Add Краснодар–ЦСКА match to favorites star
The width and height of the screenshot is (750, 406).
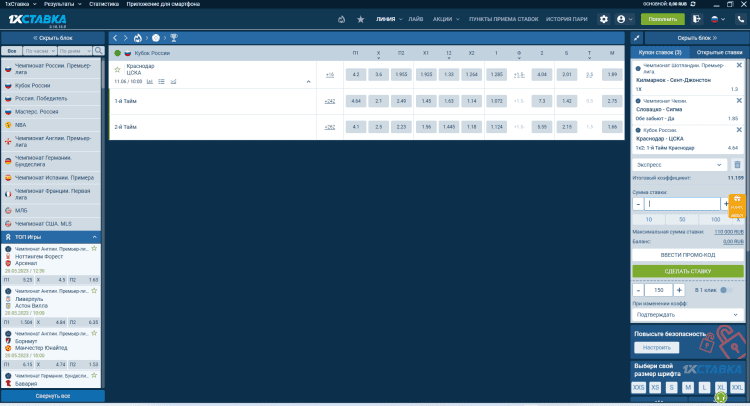point(117,70)
